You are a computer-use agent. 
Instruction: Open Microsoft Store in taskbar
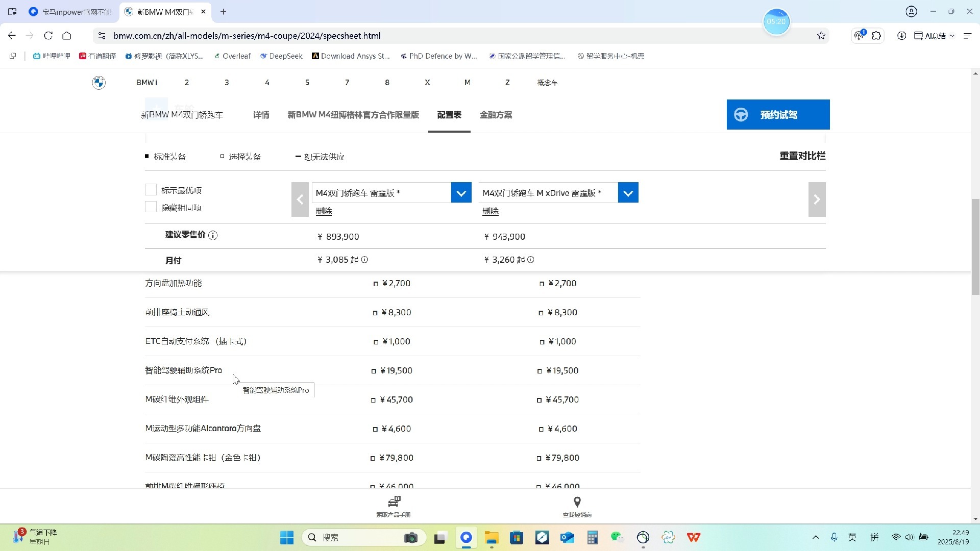517,537
